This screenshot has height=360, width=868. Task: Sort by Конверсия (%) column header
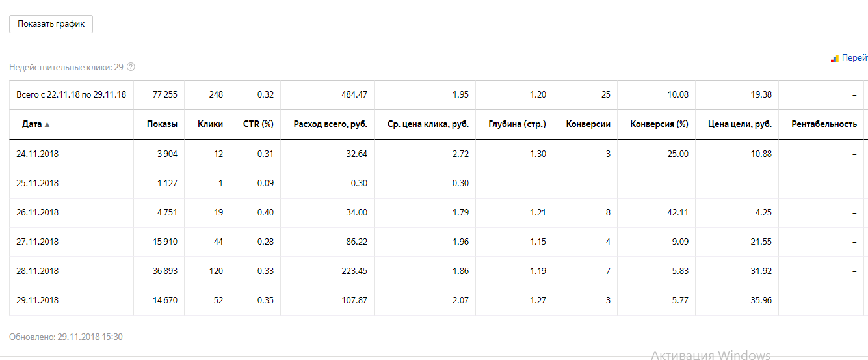click(x=659, y=124)
